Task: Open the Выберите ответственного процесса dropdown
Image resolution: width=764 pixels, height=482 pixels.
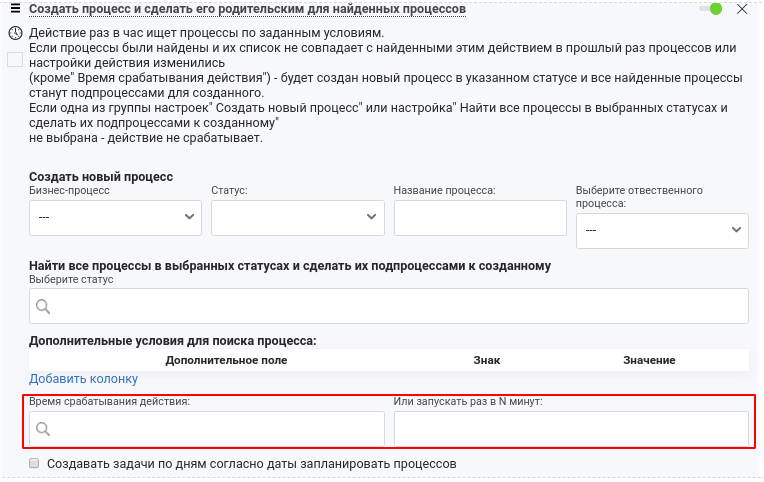Action: click(662, 231)
